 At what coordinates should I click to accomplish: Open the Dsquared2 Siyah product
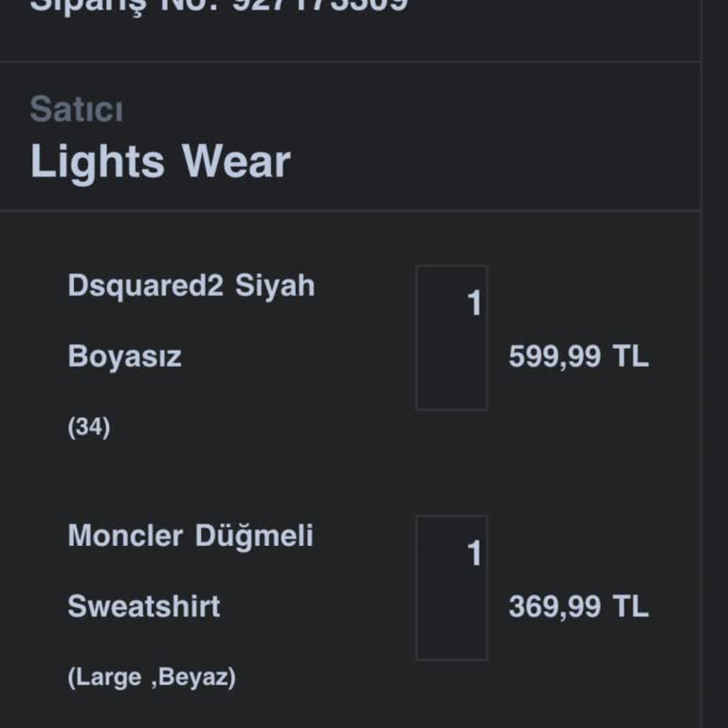tap(191, 285)
